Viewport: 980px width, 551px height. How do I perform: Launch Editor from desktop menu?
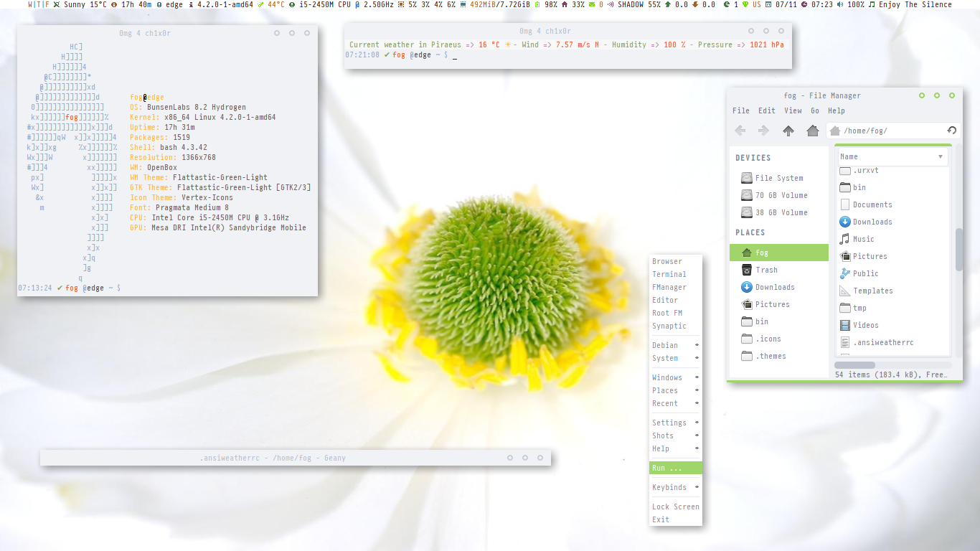coord(676,300)
